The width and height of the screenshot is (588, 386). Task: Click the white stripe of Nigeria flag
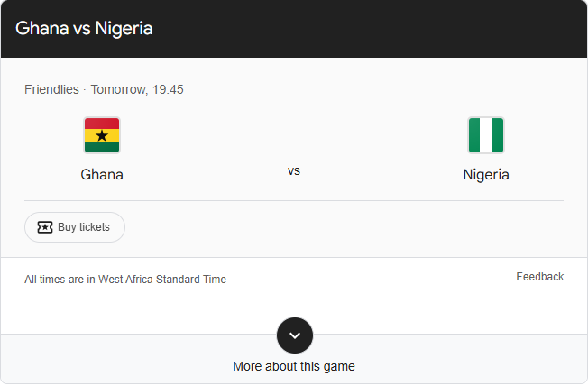[486, 135]
